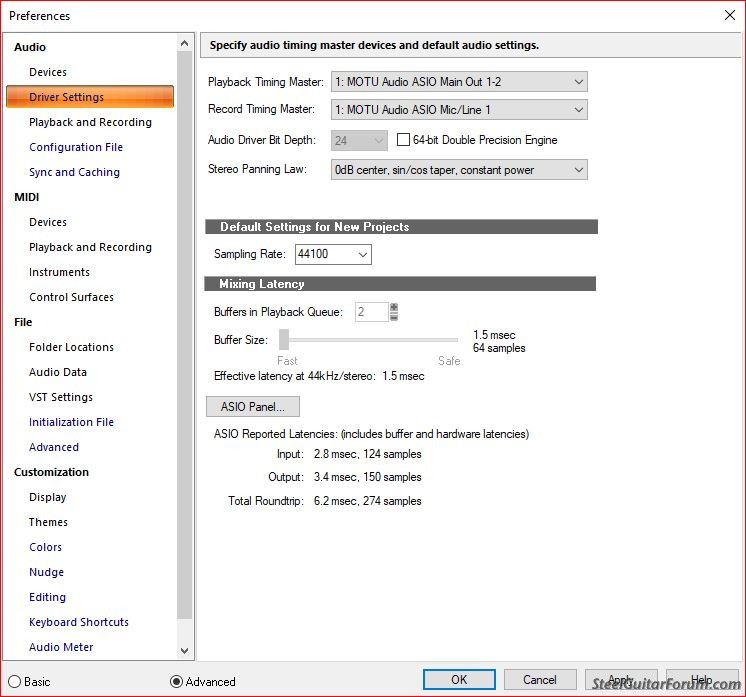Enable 64-bit Double Precision Engine checkbox
Image resolution: width=746 pixels, height=697 pixels.
point(403,140)
